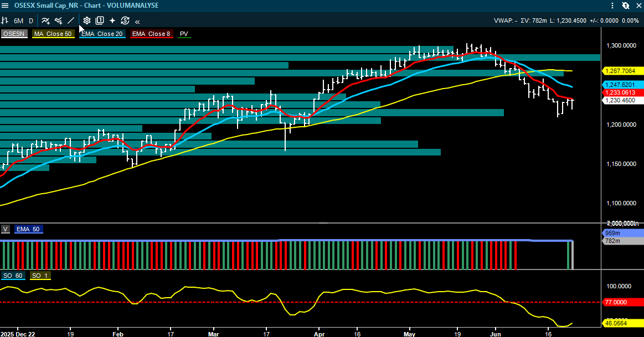This screenshot has width=644, height=337.
Task: Click the 2025 Dec 22 date label
Action: click(18, 334)
